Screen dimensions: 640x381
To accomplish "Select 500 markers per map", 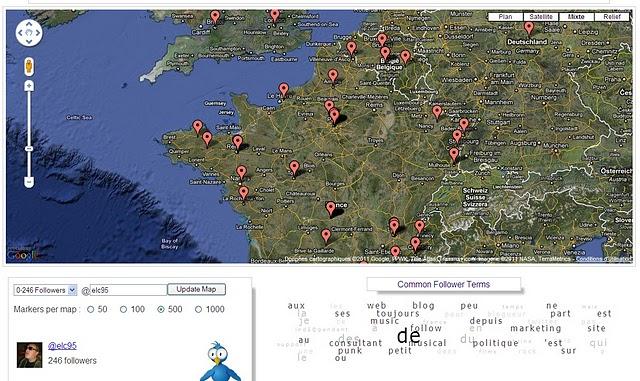I will tap(161, 310).
